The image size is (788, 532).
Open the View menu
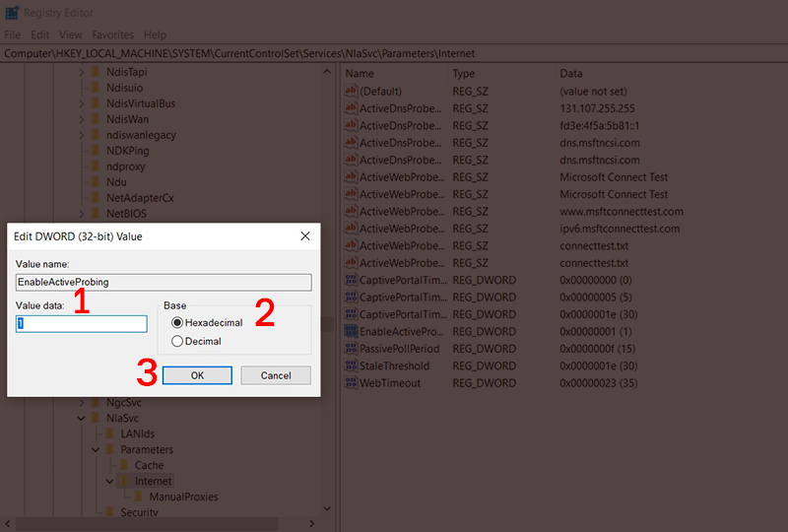[70, 34]
